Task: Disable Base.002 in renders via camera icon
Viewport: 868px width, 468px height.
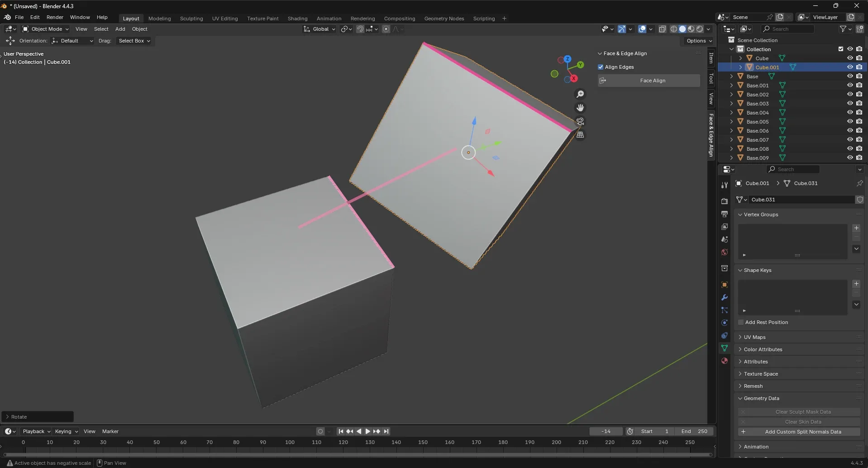Action: (859, 94)
